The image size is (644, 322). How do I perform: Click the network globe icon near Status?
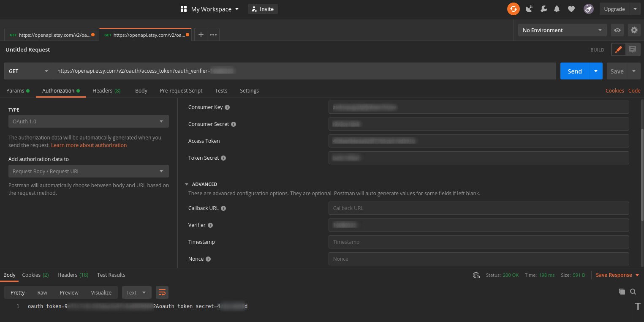click(476, 275)
